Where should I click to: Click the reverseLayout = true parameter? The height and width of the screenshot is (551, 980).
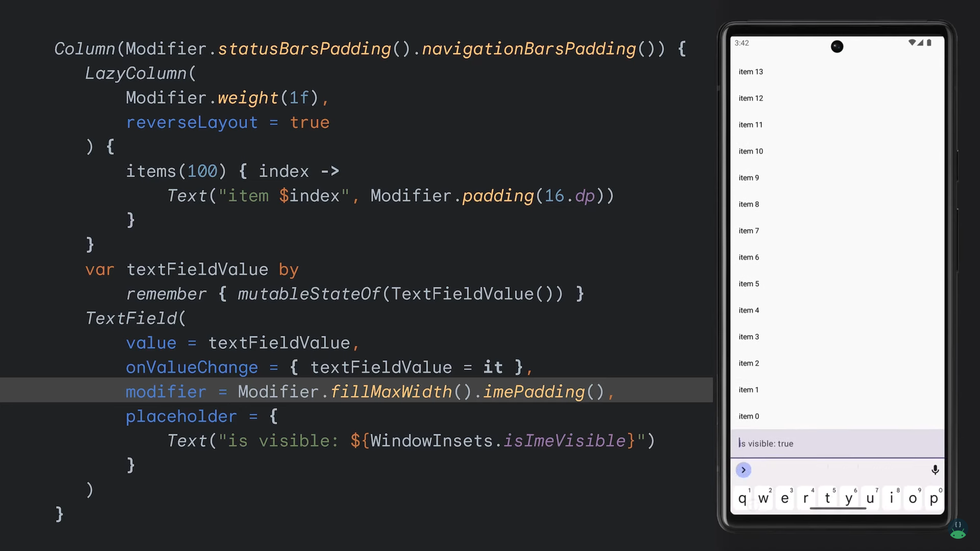tap(228, 122)
